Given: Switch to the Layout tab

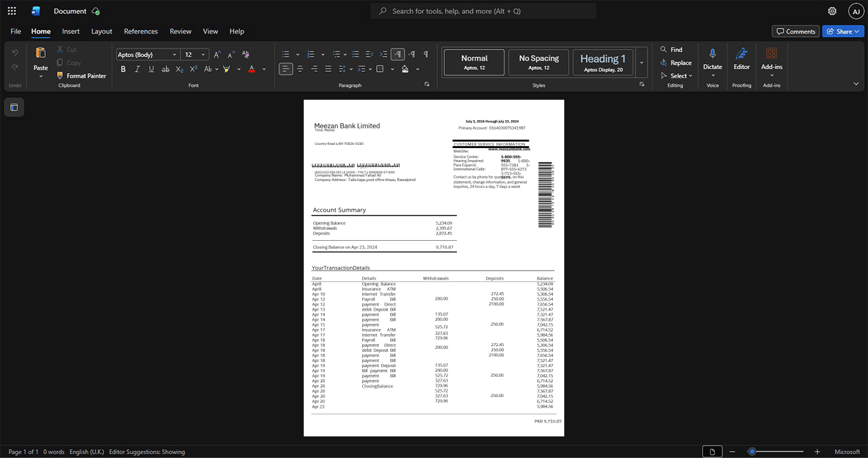Looking at the screenshot, I should [102, 31].
